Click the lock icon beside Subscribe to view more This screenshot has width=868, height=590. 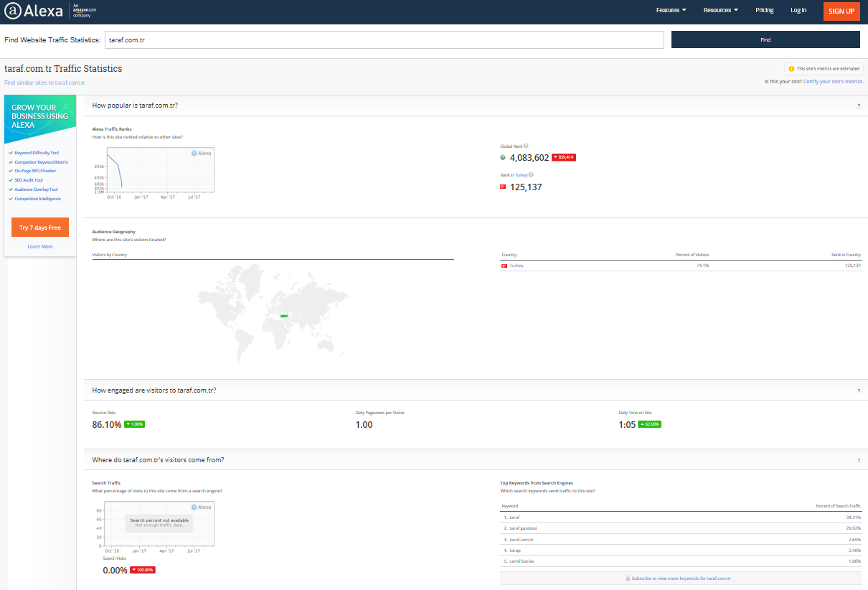pos(628,578)
